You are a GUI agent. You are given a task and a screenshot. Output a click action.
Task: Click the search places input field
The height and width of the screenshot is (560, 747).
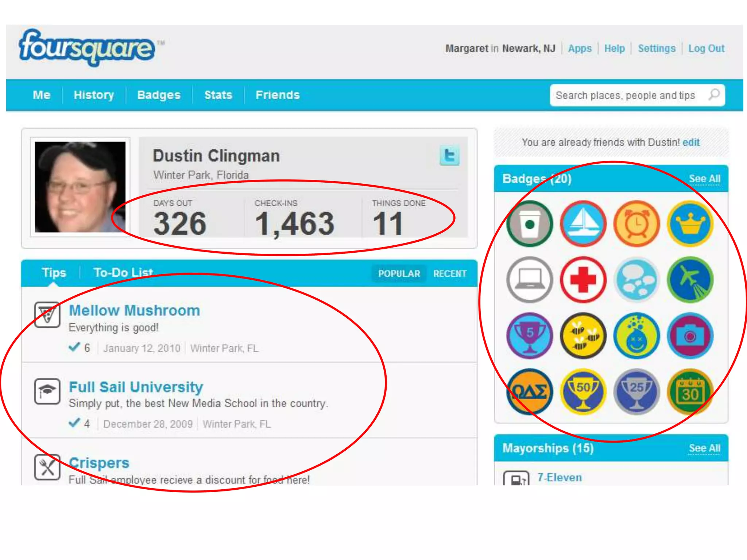coord(625,96)
